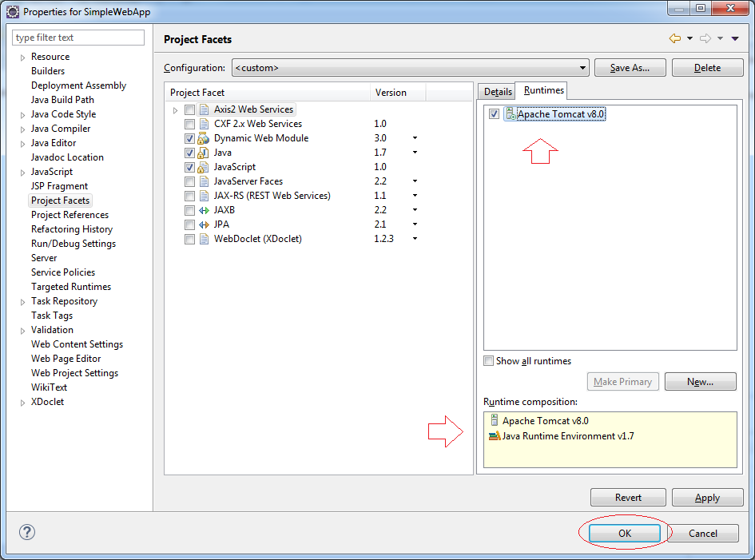Expand Java Code Style node

(x=22, y=115)
